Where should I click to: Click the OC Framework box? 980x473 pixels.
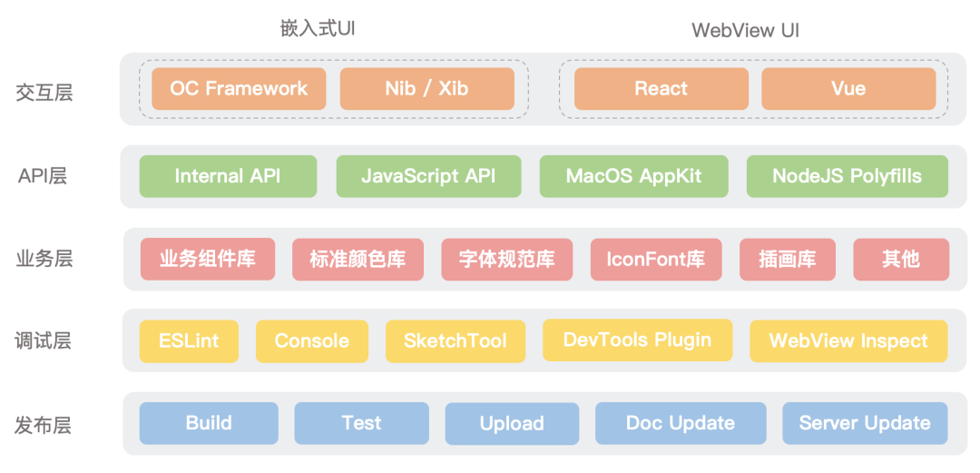point(239,89)
